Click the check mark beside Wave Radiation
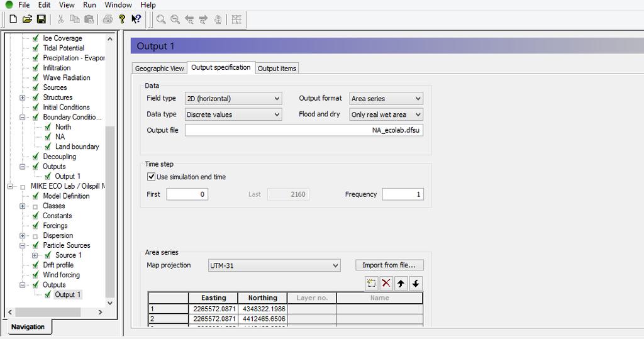 [36, 77]
